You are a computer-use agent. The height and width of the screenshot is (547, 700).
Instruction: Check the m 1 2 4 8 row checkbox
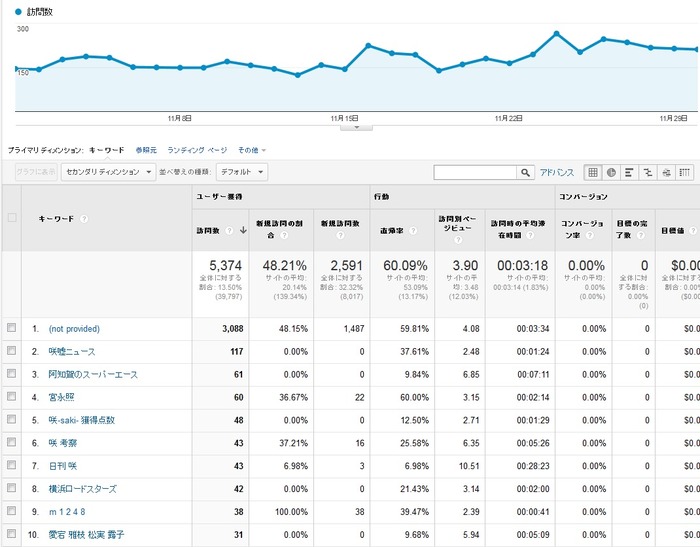(x=12, y=511)
